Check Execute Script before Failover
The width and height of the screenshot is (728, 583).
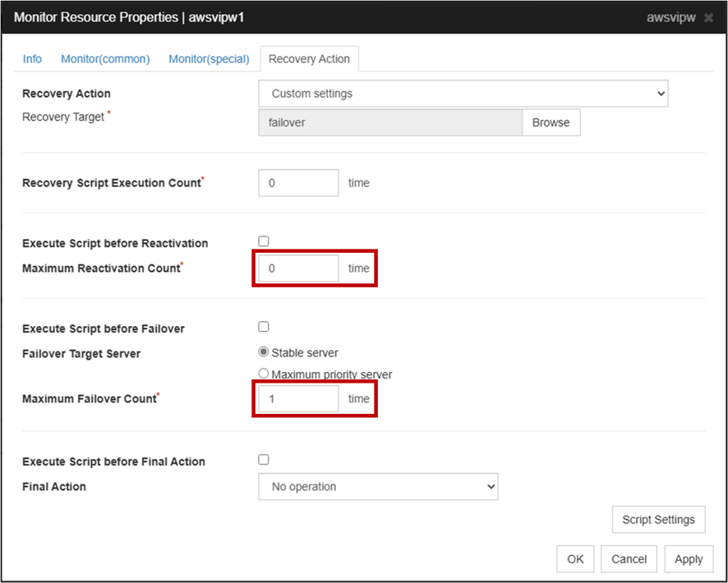pyautogui.click(x=263, y=326)
